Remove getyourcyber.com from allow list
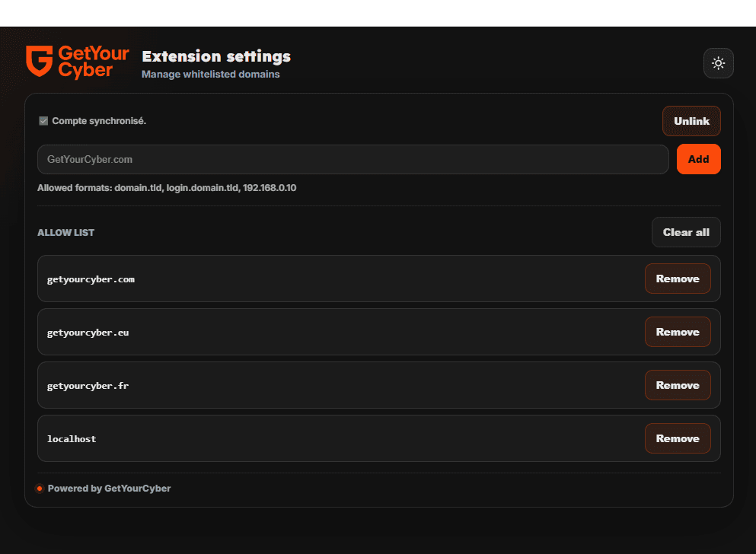The height and width of the screenshot is (554, 756). point(678,279)
